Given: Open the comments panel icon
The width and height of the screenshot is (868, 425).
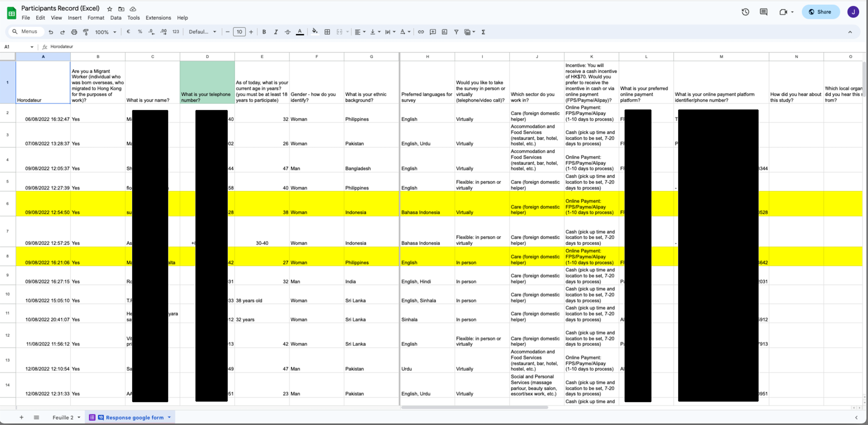Looking at the screenshot, I should point(764,12).
